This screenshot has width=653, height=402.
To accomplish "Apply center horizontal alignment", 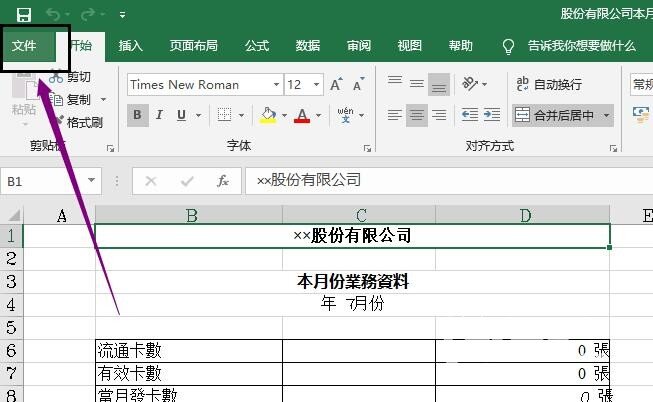I will coord(416,115).
